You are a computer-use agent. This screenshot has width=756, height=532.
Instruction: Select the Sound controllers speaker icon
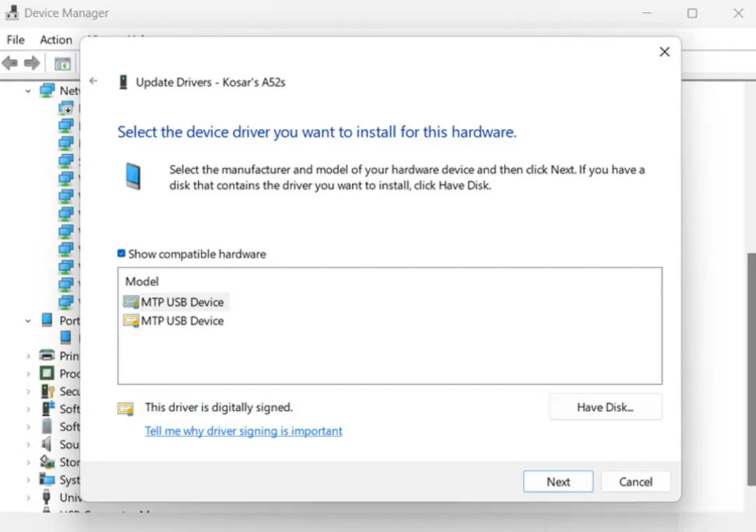click(46, 444)
